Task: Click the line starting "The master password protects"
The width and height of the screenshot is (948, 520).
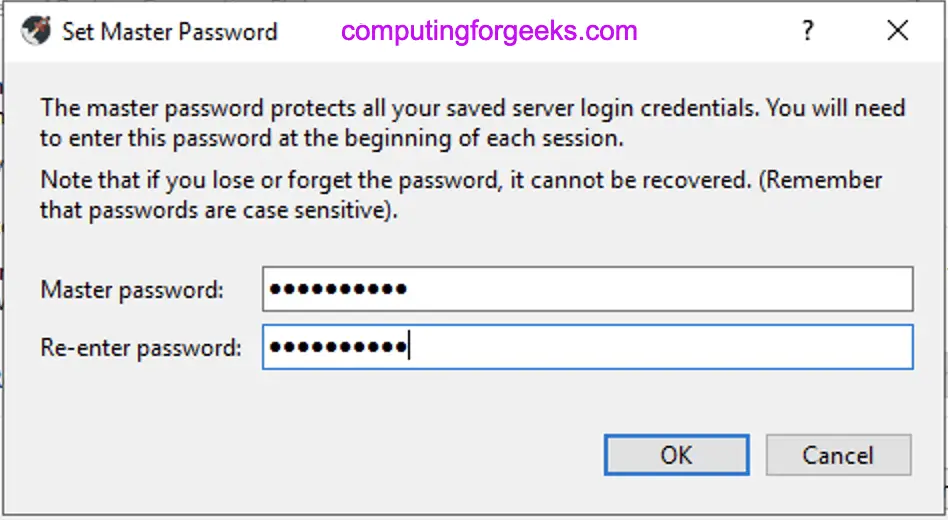Action: (x=473, y=108)
